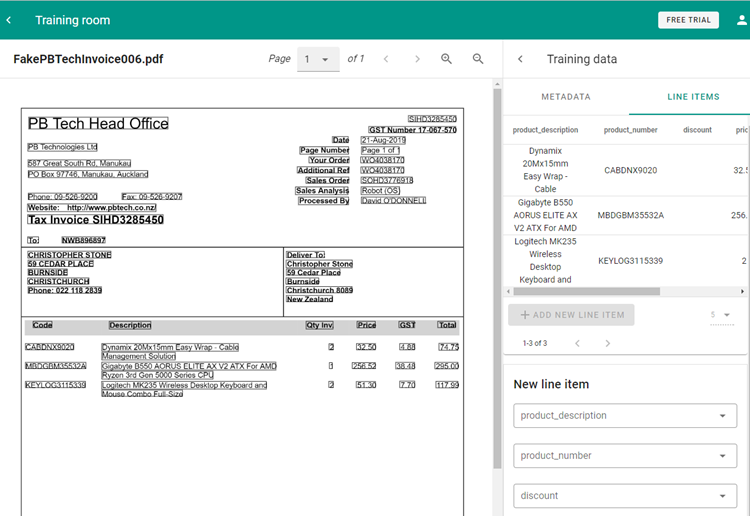Switch to the Metadata tab

pos(566,97)
